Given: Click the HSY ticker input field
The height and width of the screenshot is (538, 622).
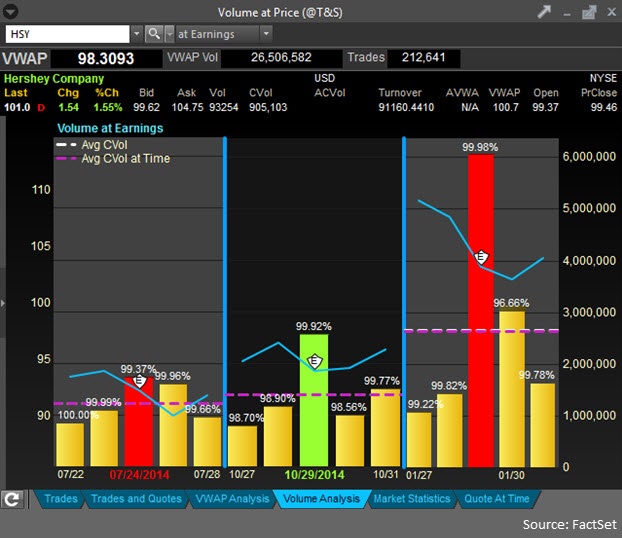Looking at the screenshot, I should 67,34.
